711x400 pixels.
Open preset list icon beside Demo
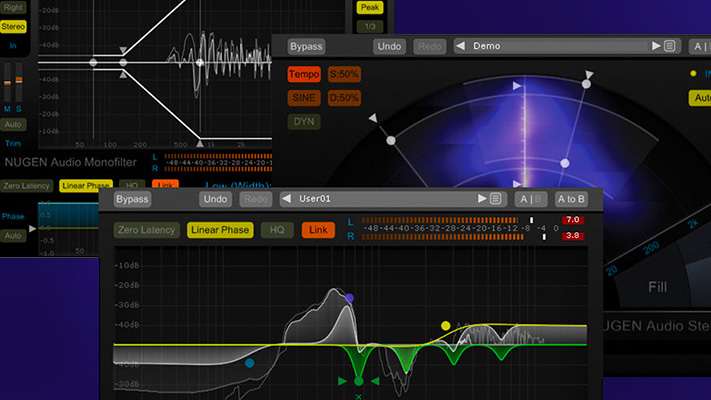point(671,46)
